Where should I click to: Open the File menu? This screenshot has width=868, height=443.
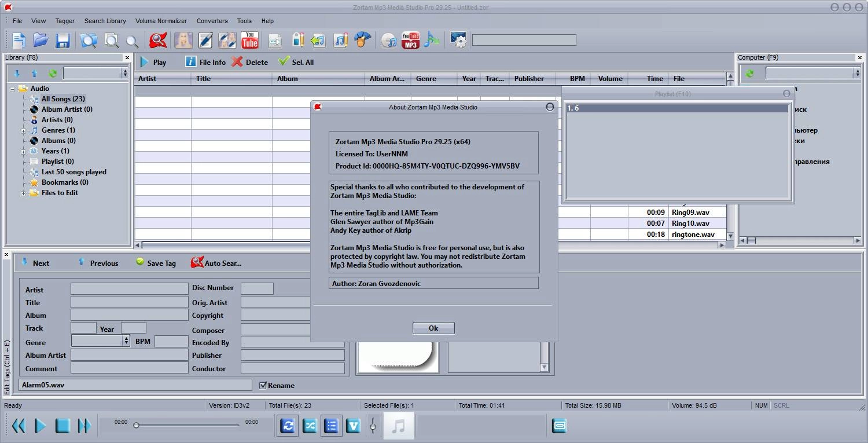(x=17, y=21)
